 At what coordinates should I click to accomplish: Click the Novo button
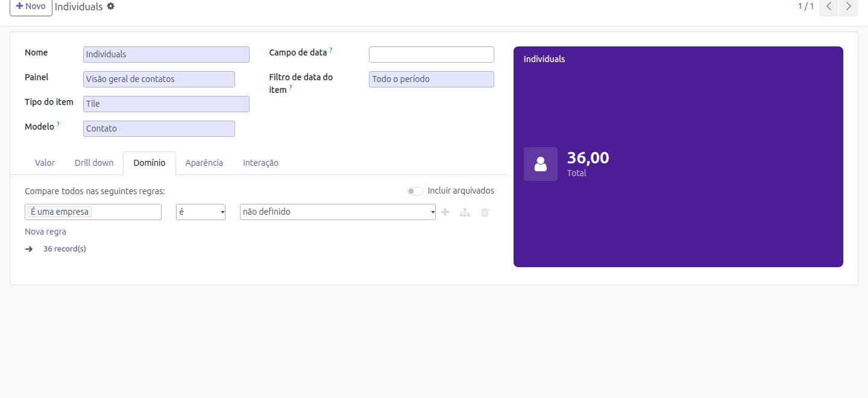click(31, 7)
